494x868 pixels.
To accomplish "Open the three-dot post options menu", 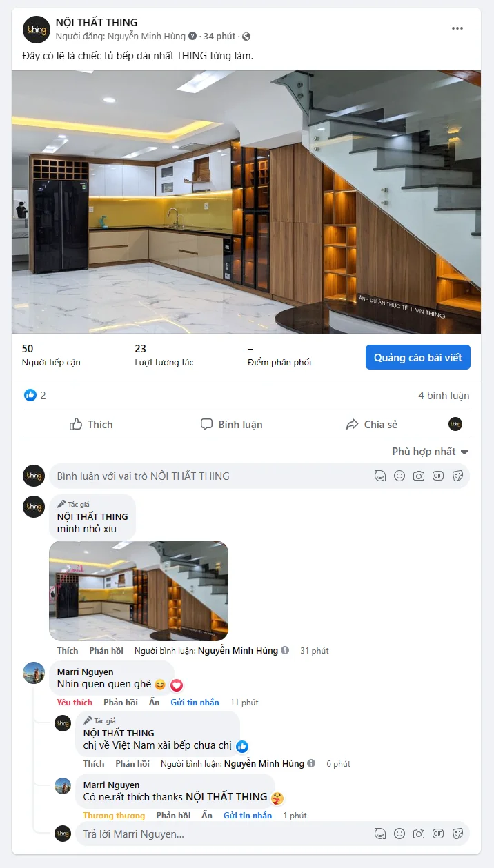I will click(x=457, y=28).
